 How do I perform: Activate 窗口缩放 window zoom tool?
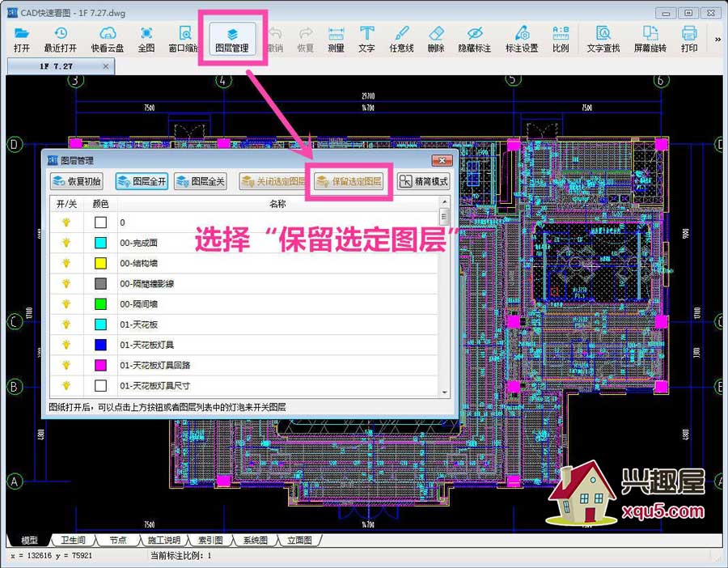pos(184,39)
